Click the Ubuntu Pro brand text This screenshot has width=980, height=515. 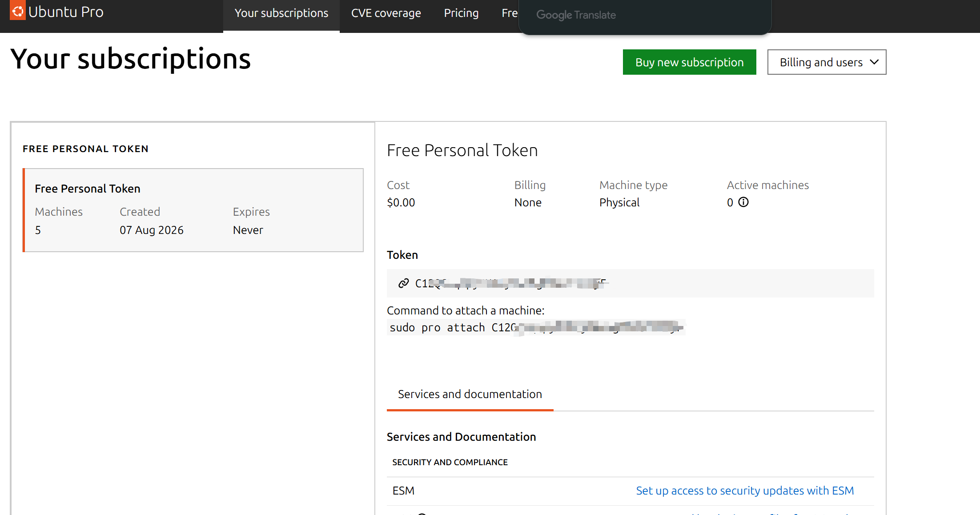[66, 12]
